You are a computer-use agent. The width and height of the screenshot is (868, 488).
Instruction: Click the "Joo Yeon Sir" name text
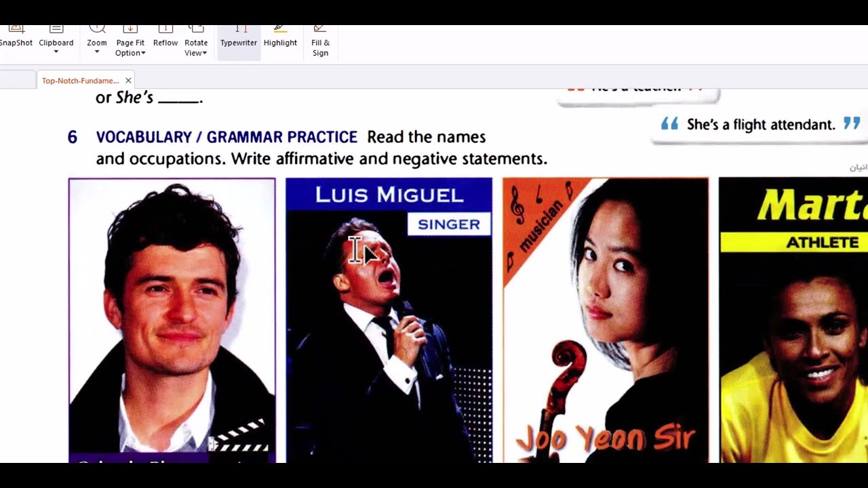(606, 439)
